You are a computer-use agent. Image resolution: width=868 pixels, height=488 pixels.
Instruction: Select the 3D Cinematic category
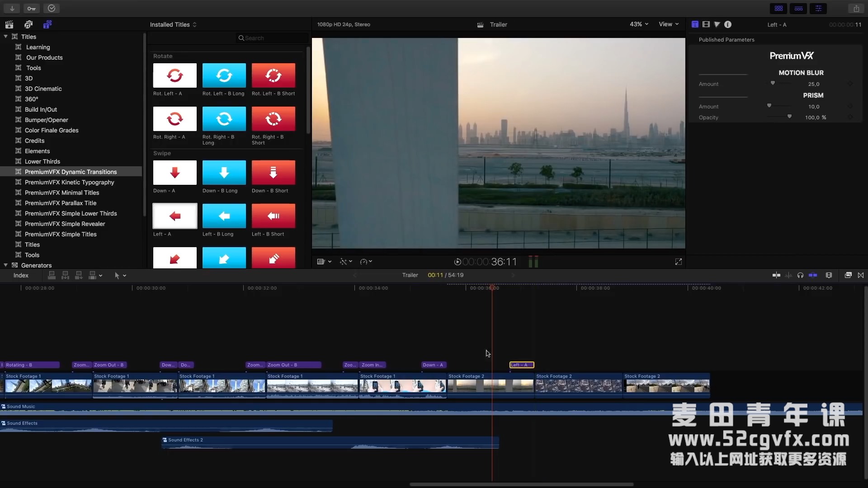tap(43, 89)
